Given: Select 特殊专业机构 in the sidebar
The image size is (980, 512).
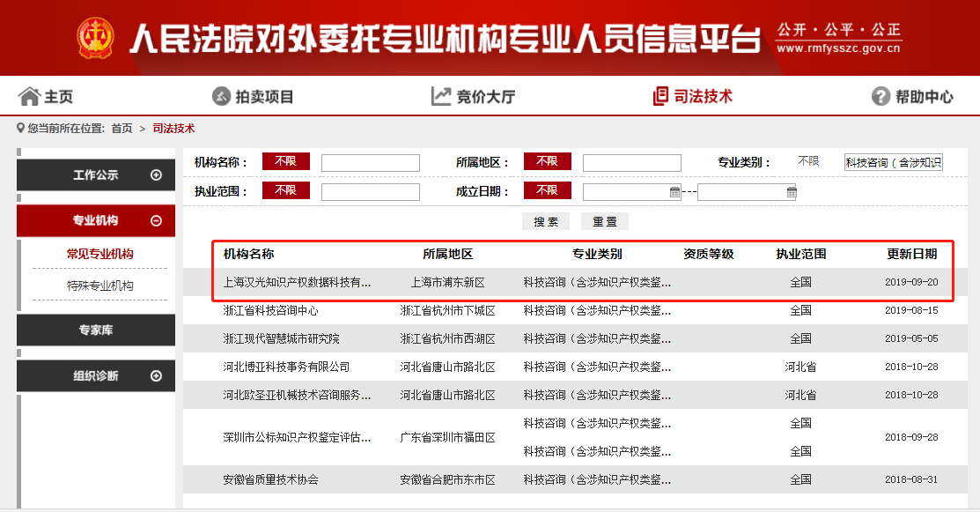Looking at the screenshot, I should 99,286.
